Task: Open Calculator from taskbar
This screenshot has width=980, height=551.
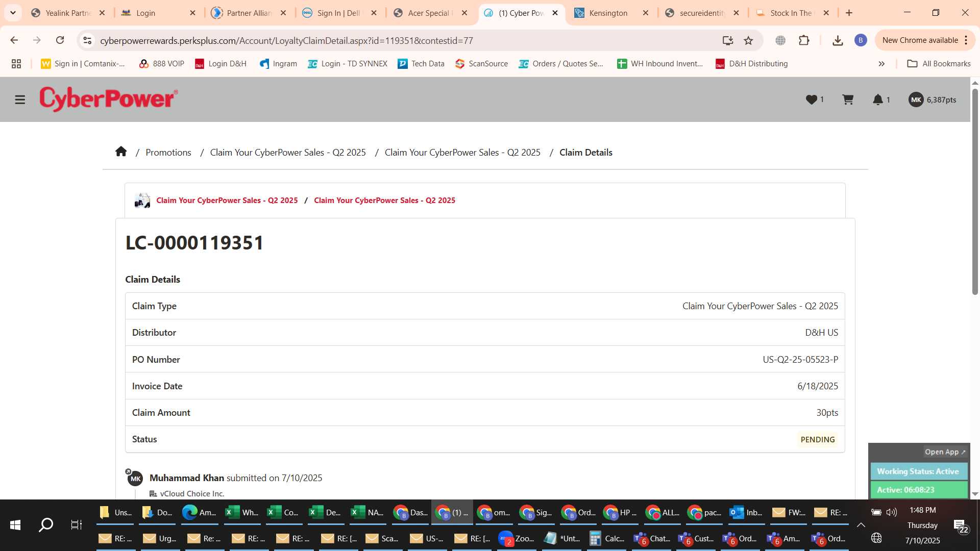Action: 607,538
